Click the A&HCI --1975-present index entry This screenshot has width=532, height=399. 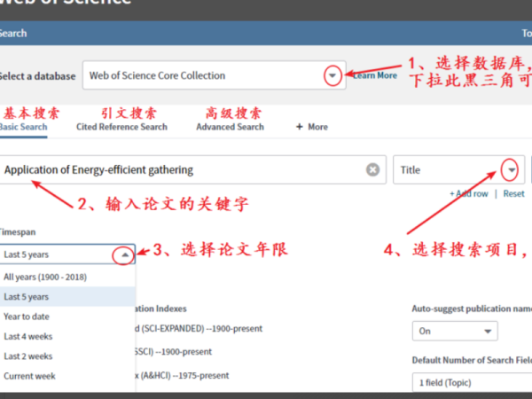[182, 376]
